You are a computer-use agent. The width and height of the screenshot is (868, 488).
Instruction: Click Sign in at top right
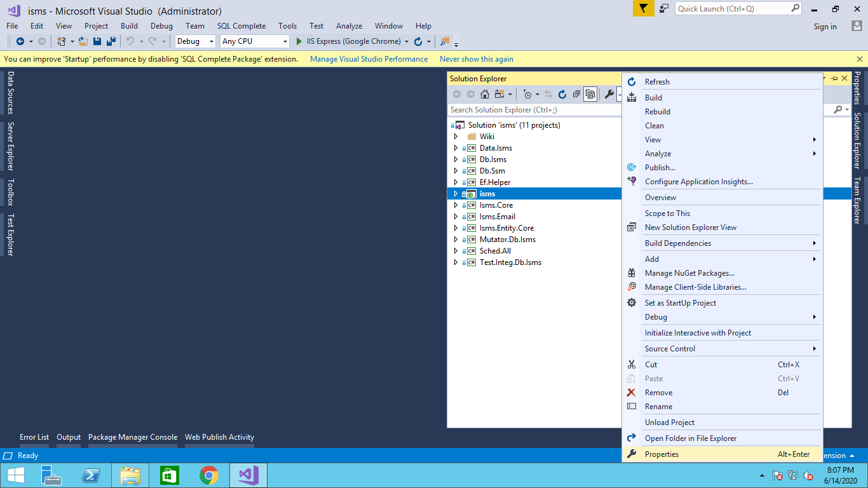825,27
